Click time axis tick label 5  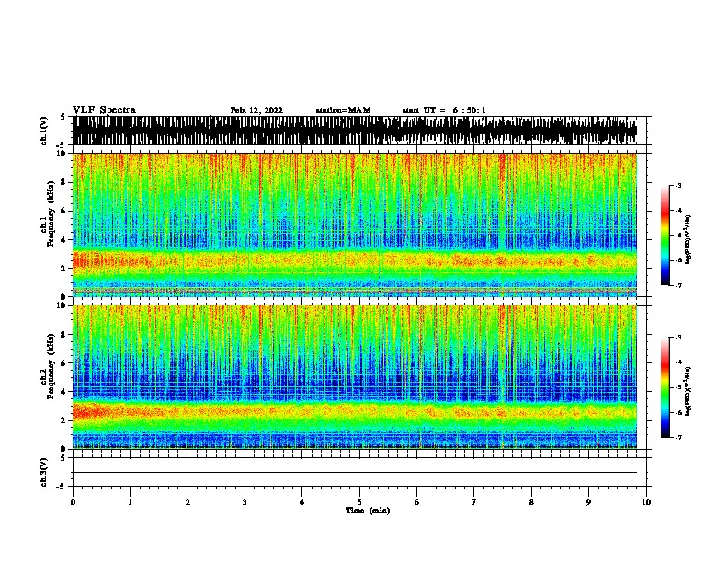click(x=359, y=502)
